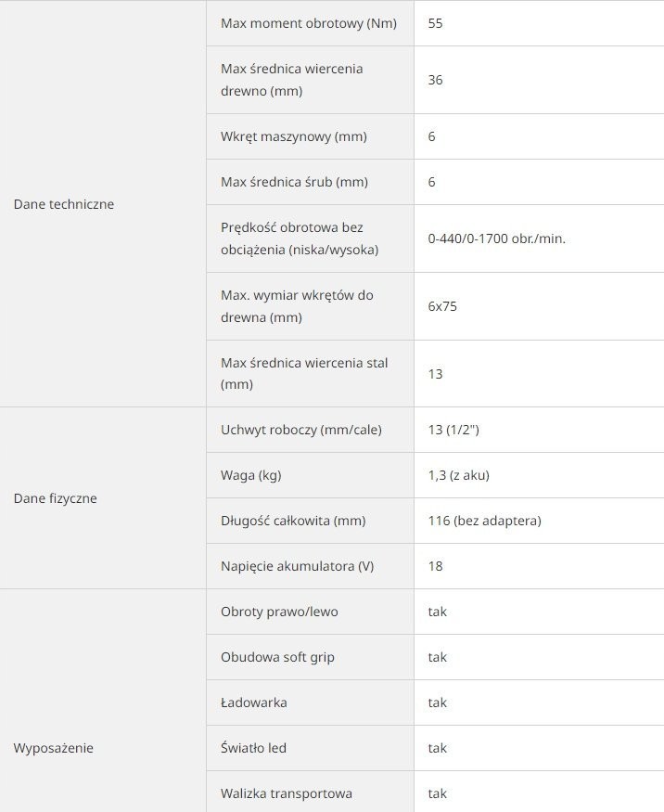This screenshot has width=664, height=812.
Task: Click the "Wkręt maszynowy (mm)" row label
Action: point(294,136)
